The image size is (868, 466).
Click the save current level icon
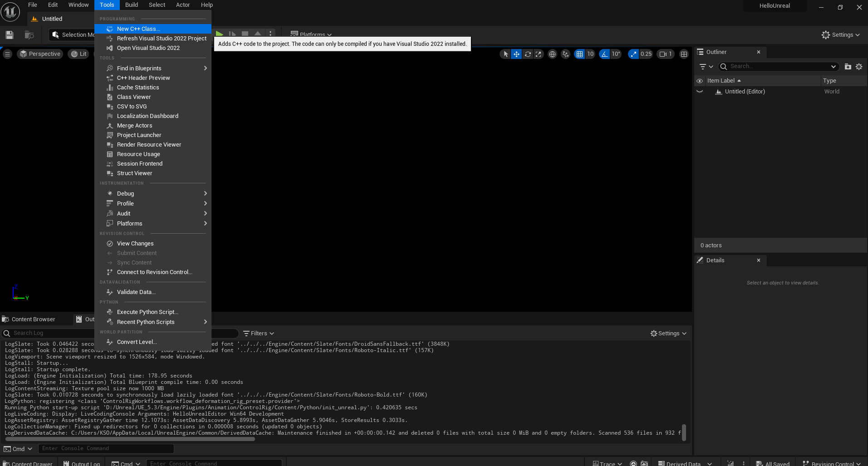pyautogui.click(x=10, y=35)
